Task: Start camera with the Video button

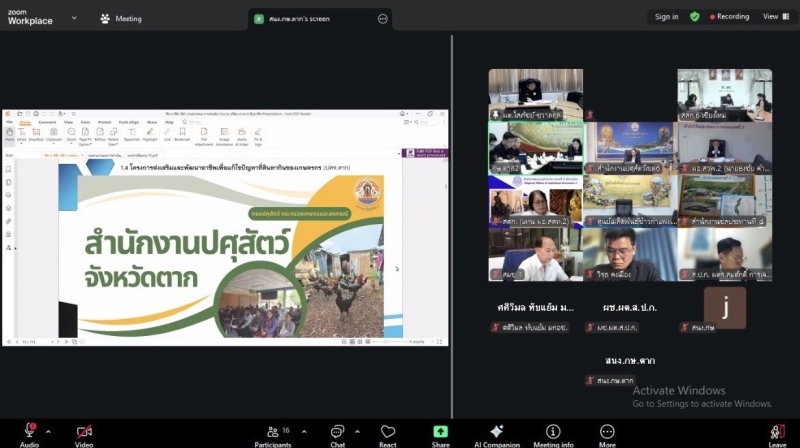Action: click(x=84, y=432)
